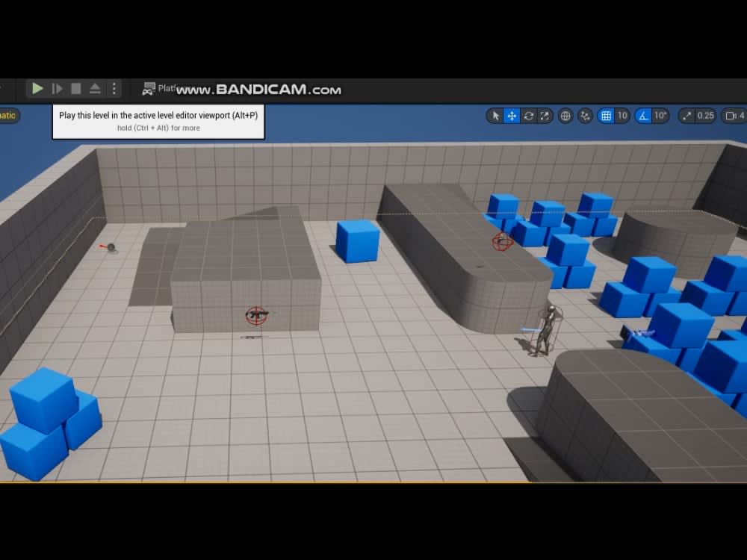Click the surface snapping icon
Viewport: 747px width, 560px height.
[x=586, y=116]
